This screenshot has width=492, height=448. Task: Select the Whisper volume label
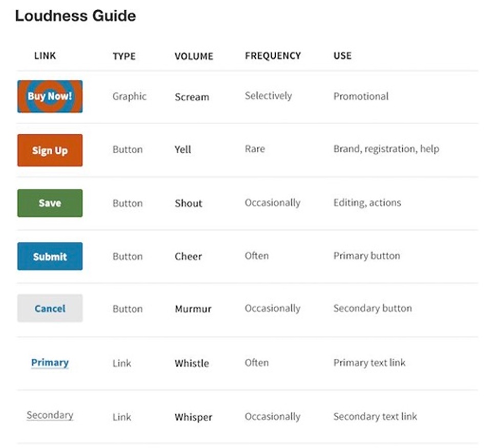pos(193,417)
